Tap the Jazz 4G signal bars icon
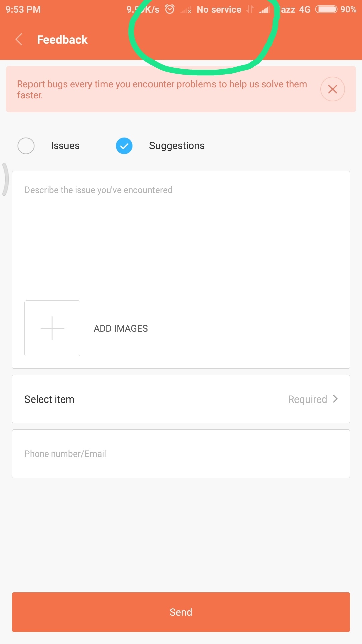362x644 pixels. click(x=264, y=10)
